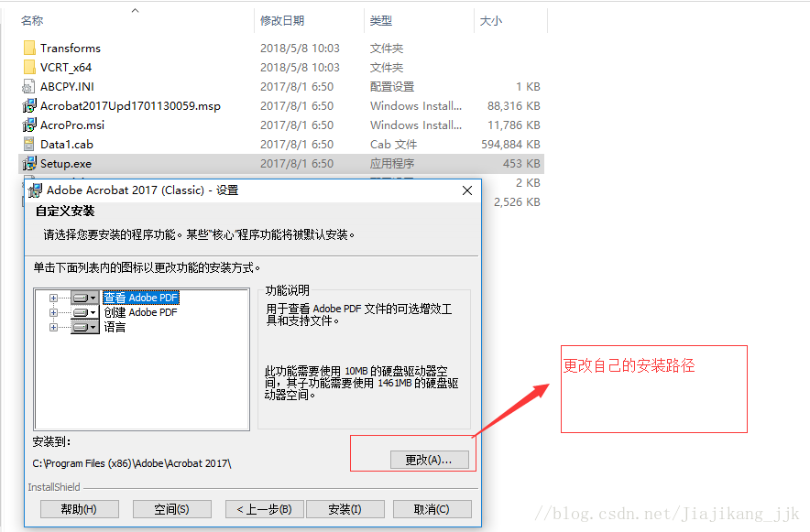Click the 配置设置 type of ABCPY.INI
Image resolution: width=810 pixels, height=532 pixels.
[392, 86]
